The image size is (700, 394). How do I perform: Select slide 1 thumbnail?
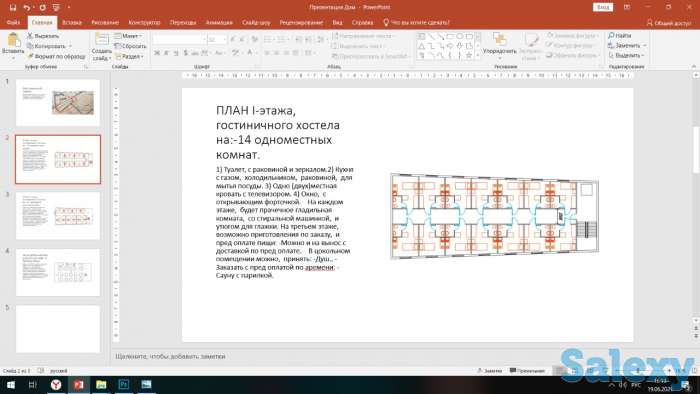point(58,103)
